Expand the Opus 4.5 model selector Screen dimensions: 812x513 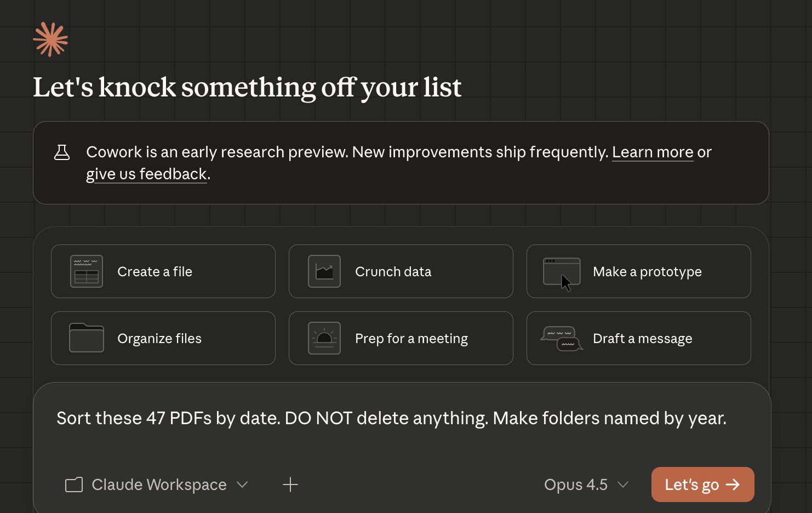(x=585, y=485)
